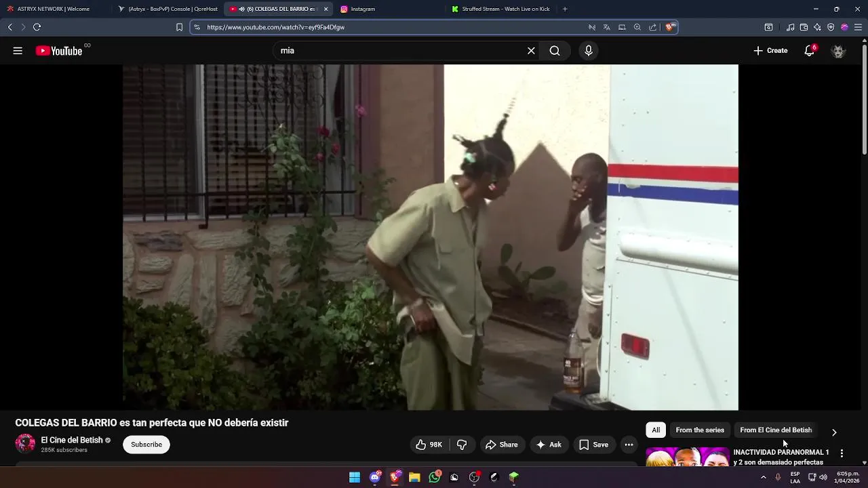The width and height of the screenshot is (868, 488).
Task: Open the browser main menu
Action: click(x=858, y=27)
